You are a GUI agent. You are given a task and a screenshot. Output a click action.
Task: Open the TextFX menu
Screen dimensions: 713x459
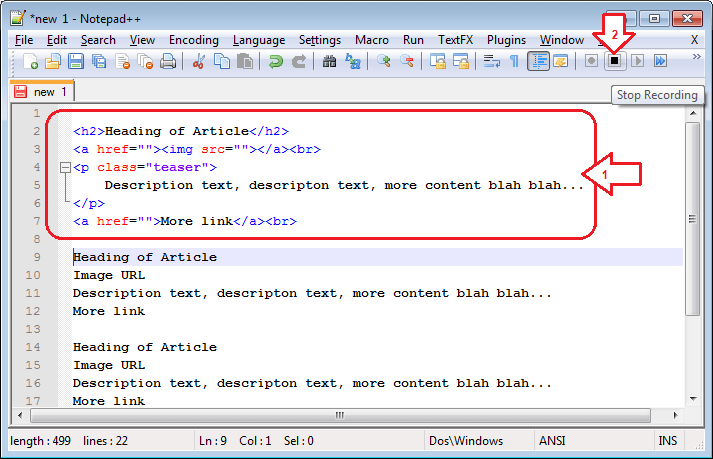click(455, 40)
